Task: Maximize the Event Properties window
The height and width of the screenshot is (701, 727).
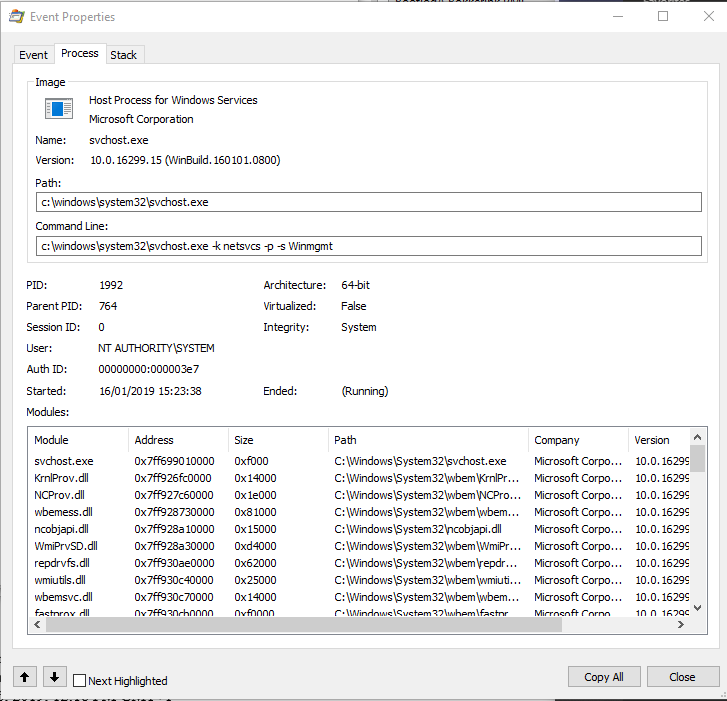Action: (663, 17)
